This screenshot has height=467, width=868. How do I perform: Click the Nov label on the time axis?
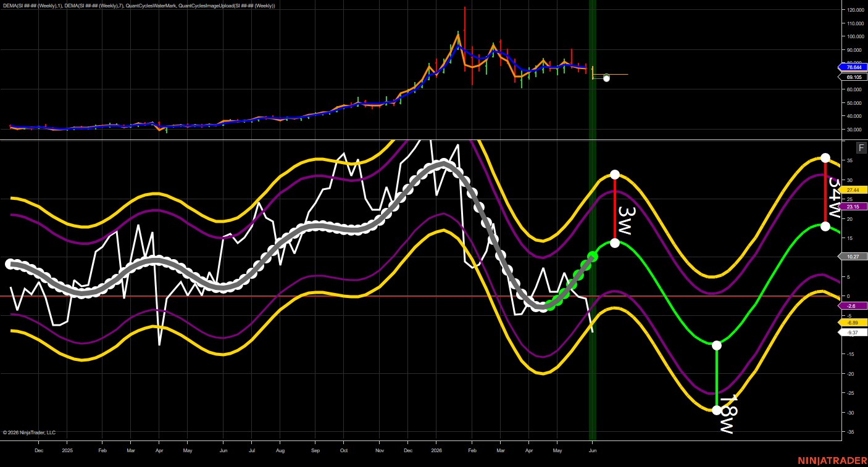click(379, 450)
